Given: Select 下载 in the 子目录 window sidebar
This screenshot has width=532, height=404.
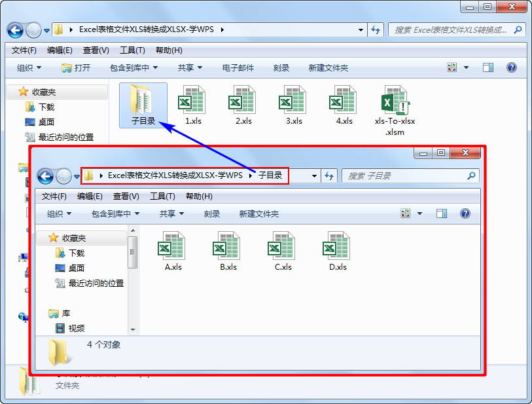Looking at the screenshot, I should tap(70, 253).
